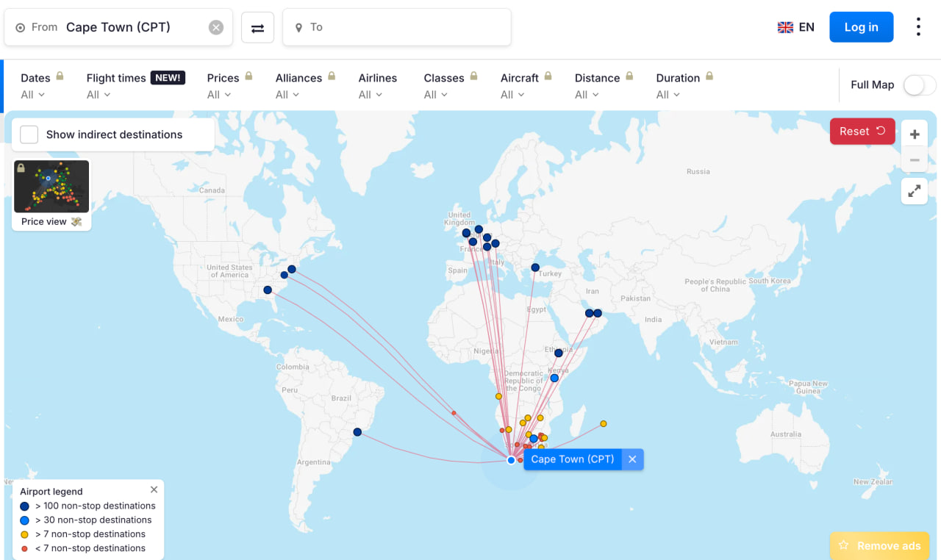Expand the Airlines filter dropdown
Screen dimensions: 941x560
pyautogui.click(x=371, y=95)
